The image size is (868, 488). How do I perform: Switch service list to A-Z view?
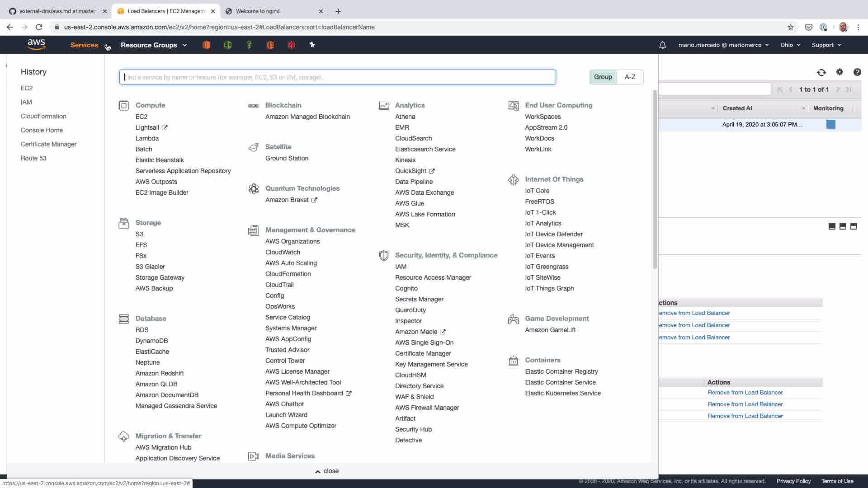(x=630, y=77)
